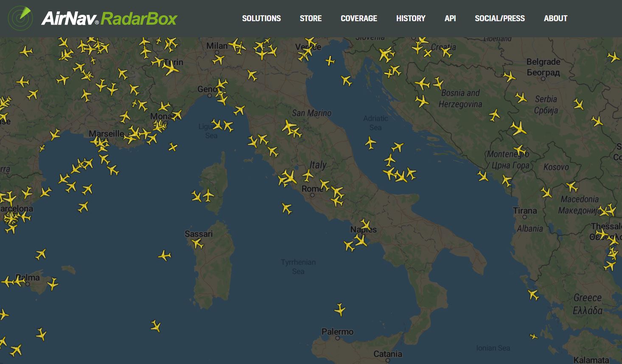Select the aircraft between Kosovo and Macedonia
The width and height of the screenshot is (622, 364).
click(x=572, y=186)
